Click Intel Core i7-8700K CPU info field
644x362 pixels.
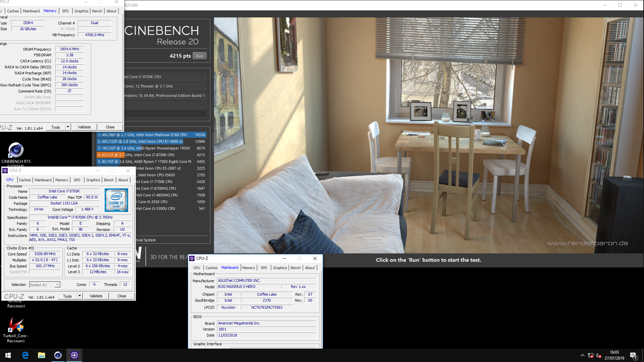click(x=165, y=77)
